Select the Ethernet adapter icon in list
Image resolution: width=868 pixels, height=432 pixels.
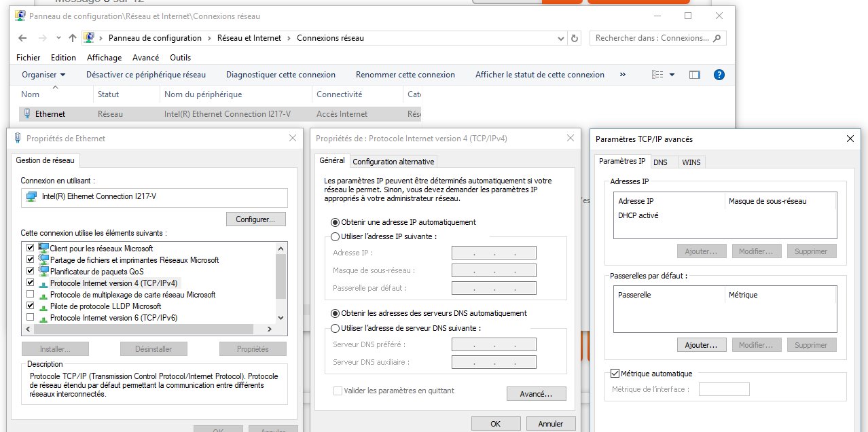coord(27,114)
